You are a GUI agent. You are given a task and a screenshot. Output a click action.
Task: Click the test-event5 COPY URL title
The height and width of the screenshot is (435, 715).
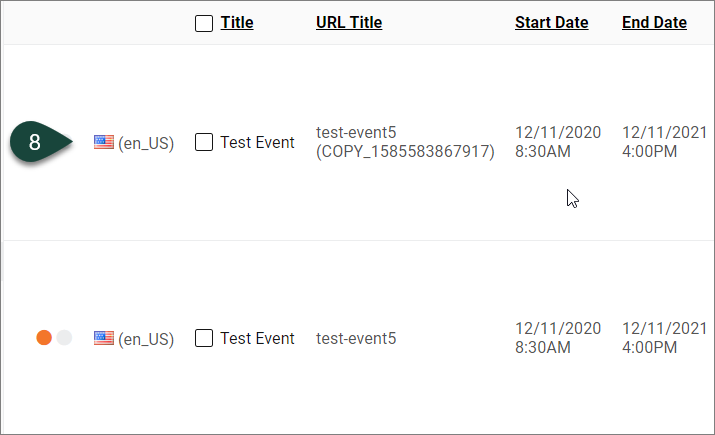(404, 142)
